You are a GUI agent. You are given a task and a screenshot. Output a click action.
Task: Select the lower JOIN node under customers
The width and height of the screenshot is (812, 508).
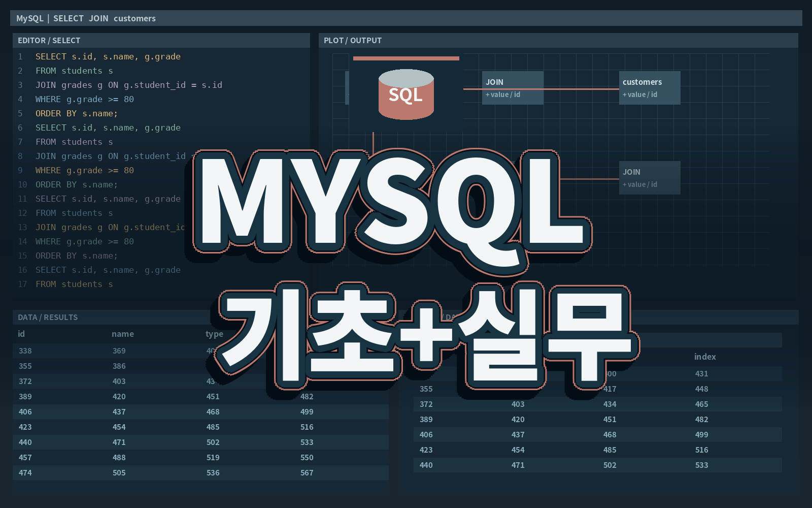[650, 178]
